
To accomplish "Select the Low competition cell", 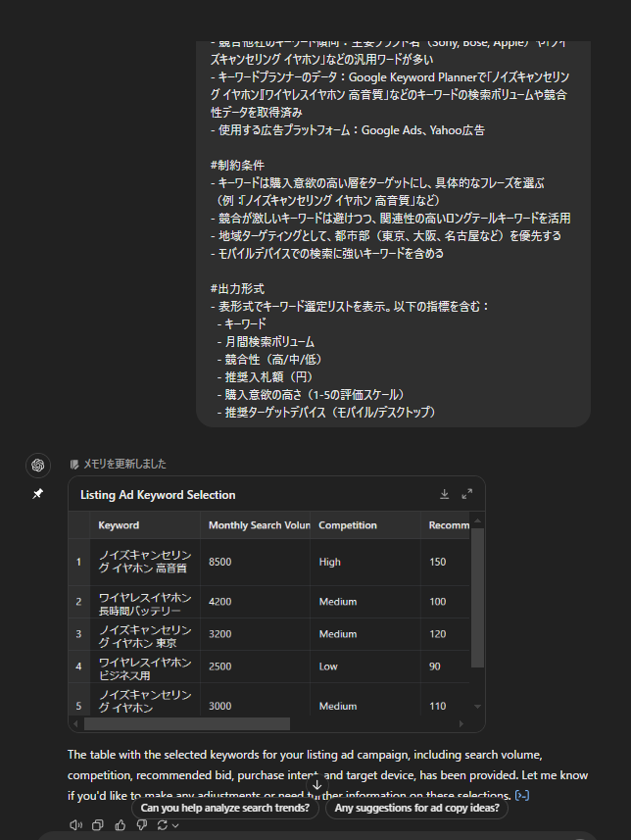I will point(365,667).
